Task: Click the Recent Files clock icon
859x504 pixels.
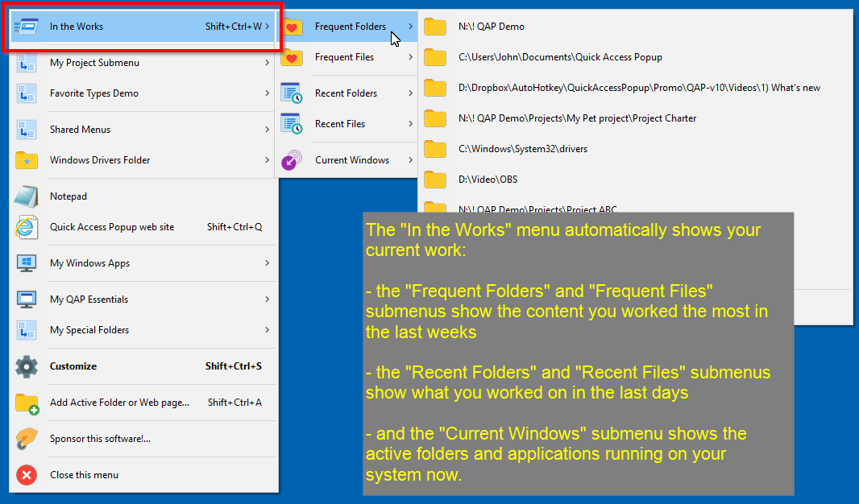Action: [x=292, y=124]
